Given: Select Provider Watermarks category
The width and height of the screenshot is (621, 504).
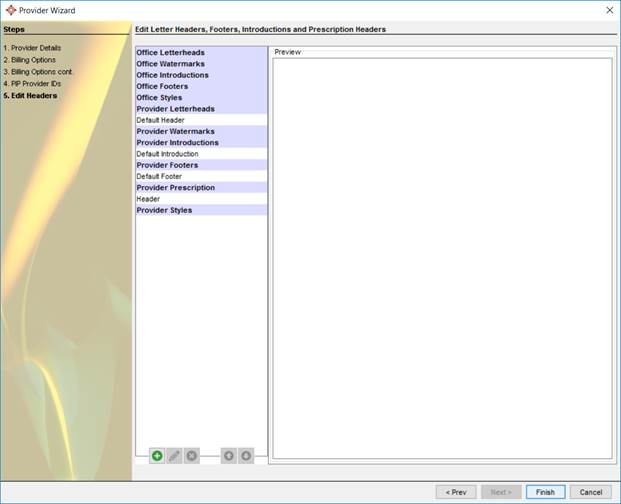Looking at the screenshot, I should coord(201,131).
